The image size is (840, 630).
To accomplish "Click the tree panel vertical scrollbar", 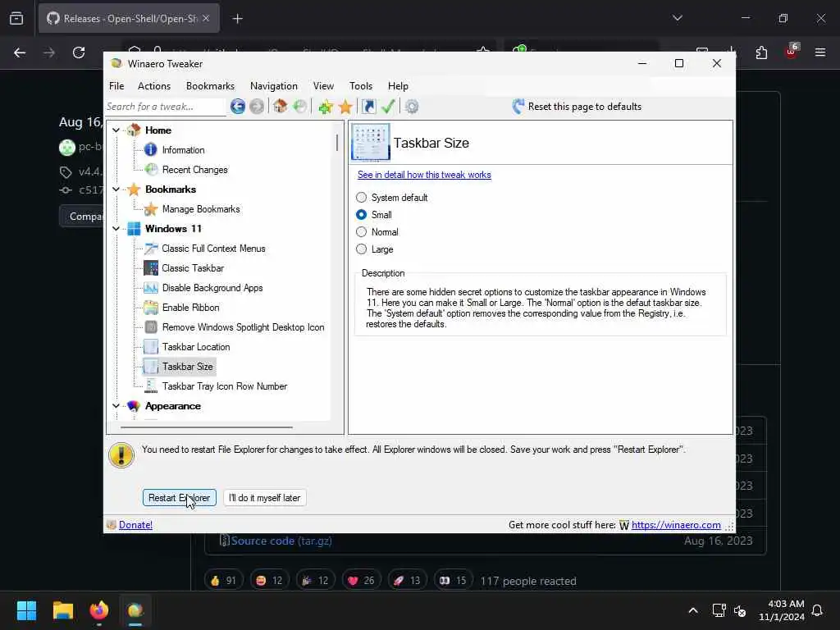I will pyautogui.click(x=337, y=143).
